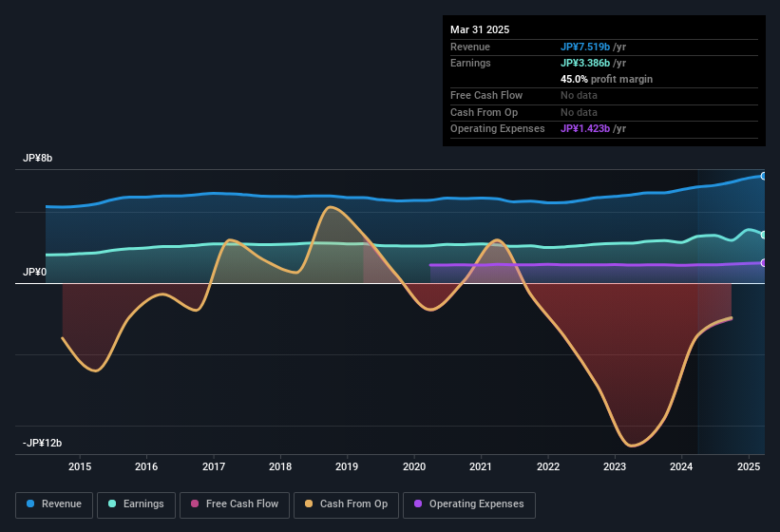The image size is (780, 532).
Task: Click the JP¥3.386b earnings value
Action: click(585, 63)
